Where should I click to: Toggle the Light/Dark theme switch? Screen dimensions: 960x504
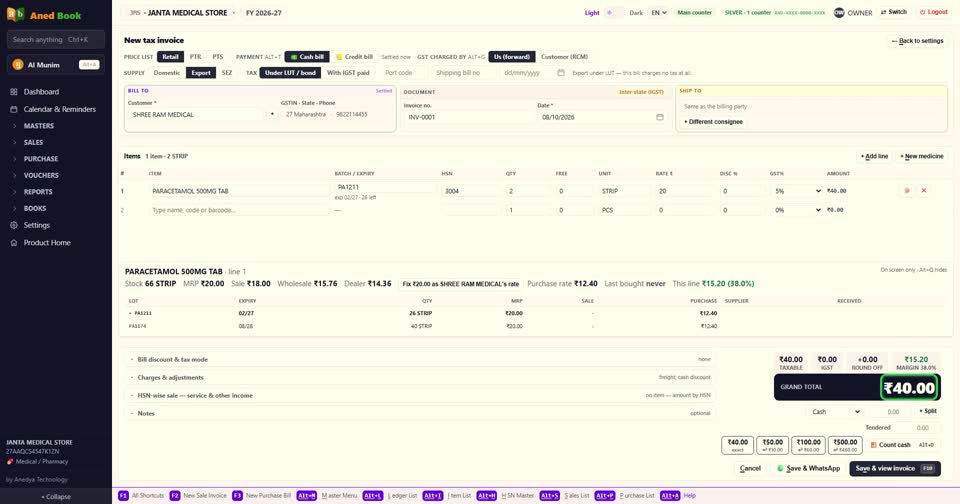pos(613,12)
